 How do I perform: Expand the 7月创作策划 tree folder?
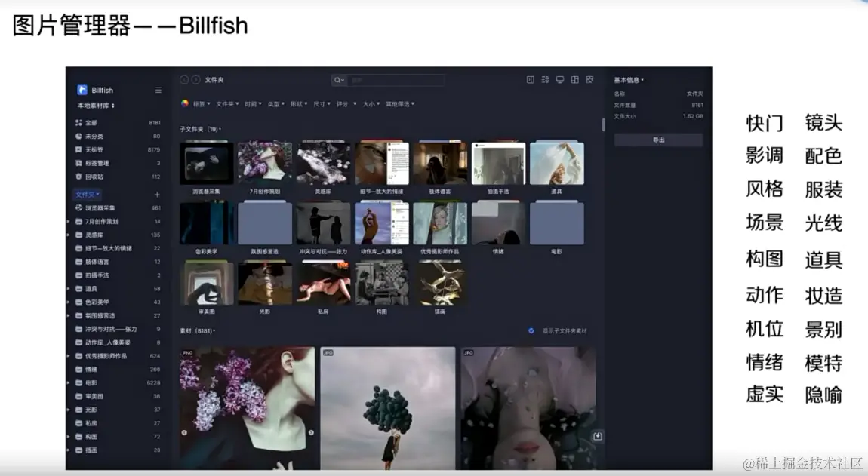pyautogui.click(x=69, y=221)
